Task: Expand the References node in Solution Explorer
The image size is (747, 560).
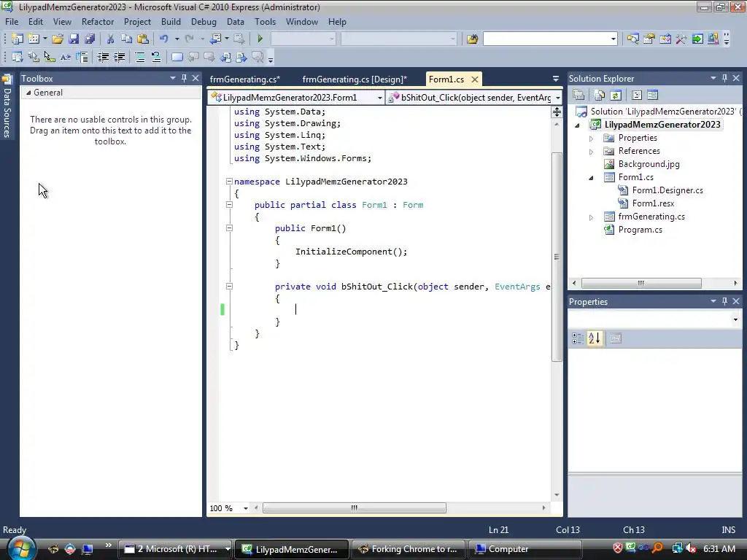Action: (x=591, y=152)
